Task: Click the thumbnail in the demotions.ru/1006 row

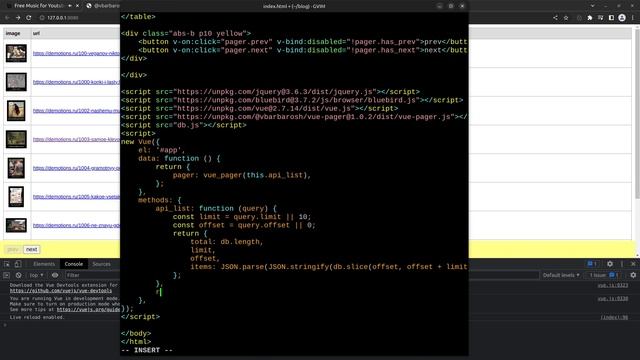Action: (16, 225)
